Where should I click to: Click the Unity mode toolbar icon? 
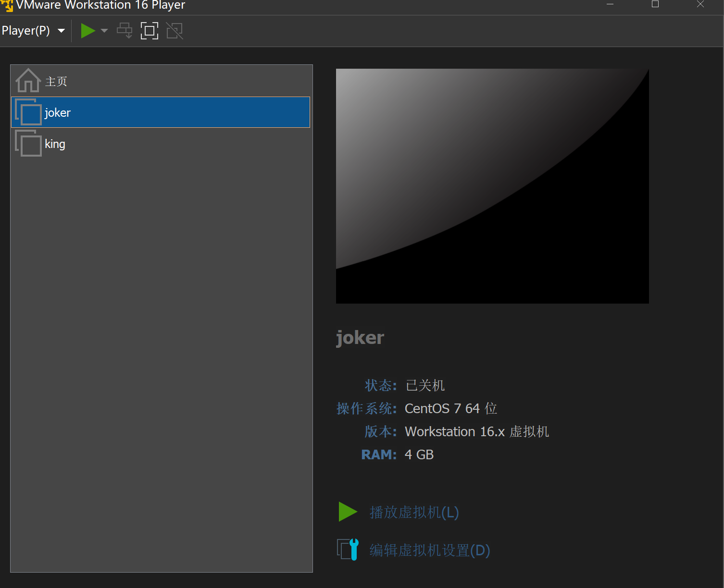[x=175, y=31]
